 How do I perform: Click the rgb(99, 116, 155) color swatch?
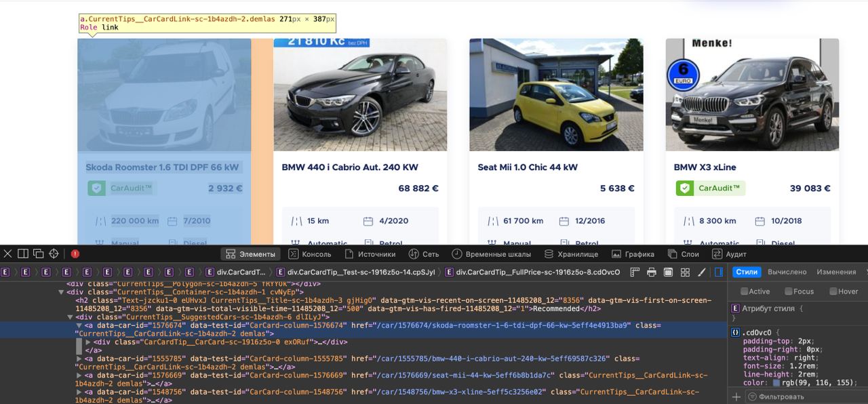click(x=776, y=383)
